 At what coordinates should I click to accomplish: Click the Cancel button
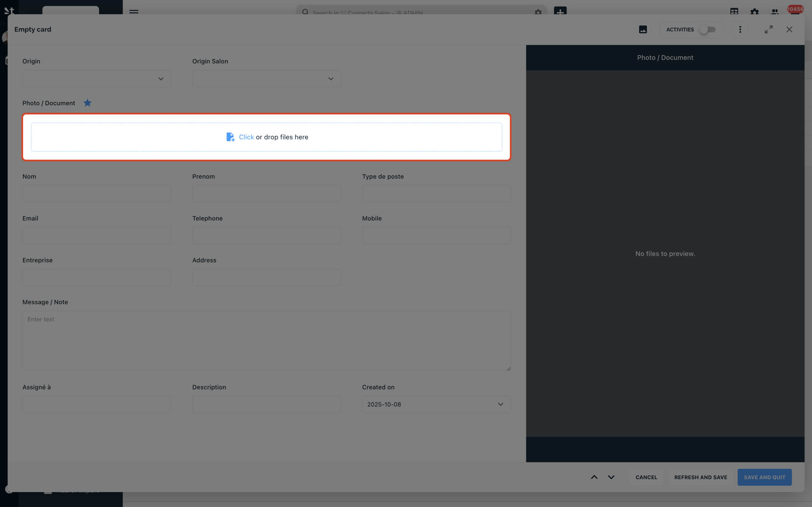646,477
